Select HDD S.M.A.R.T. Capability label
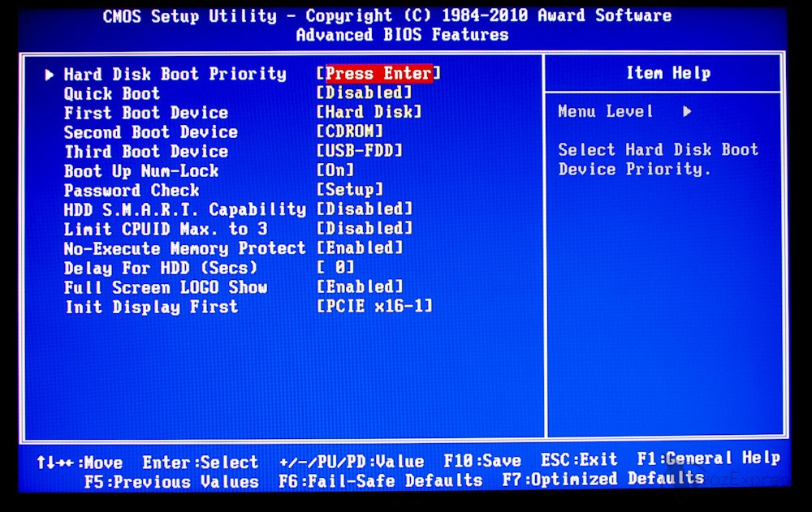 click(185, 209)
